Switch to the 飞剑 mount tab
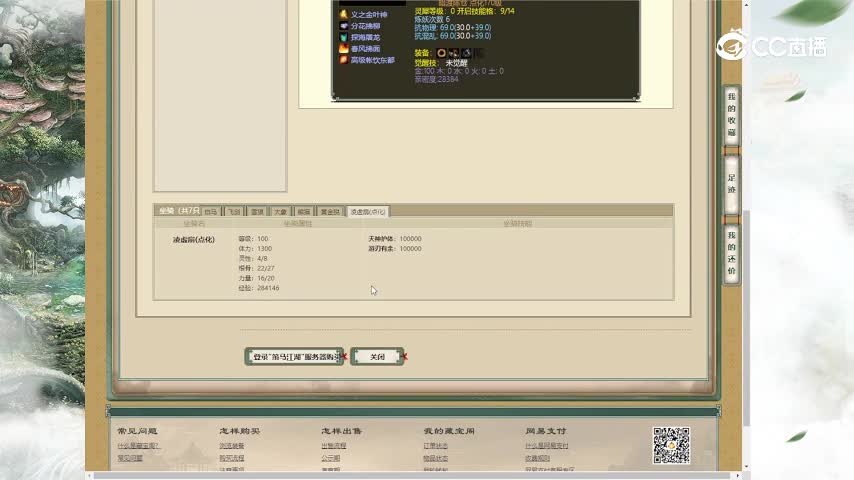 [234, 212]
